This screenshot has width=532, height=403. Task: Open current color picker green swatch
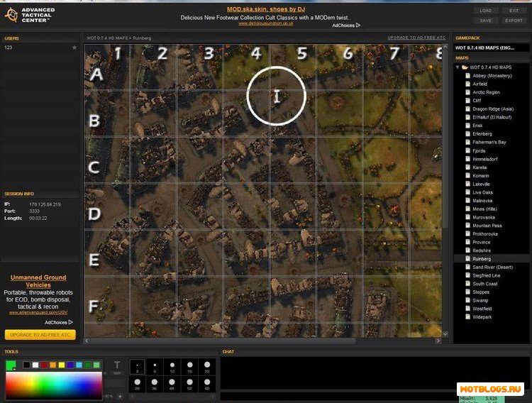11,365
